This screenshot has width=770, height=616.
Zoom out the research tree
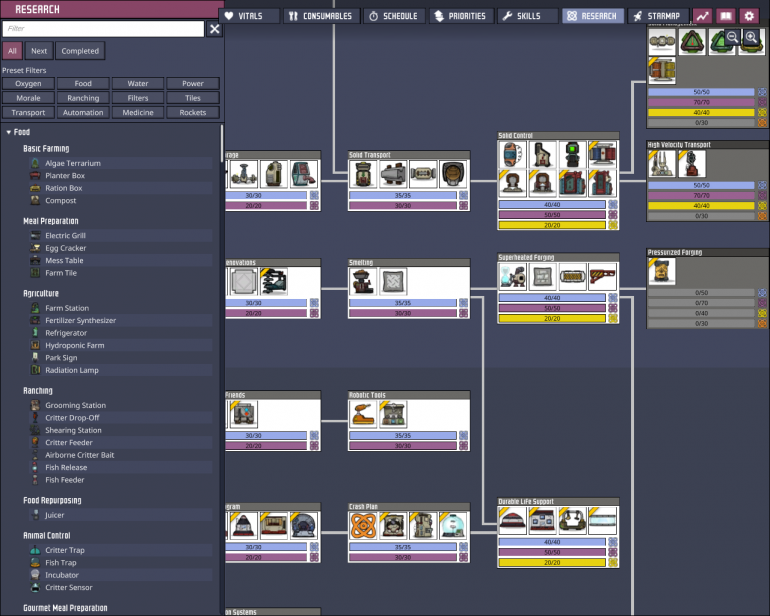pyautogui.click(x=732, y=37)
